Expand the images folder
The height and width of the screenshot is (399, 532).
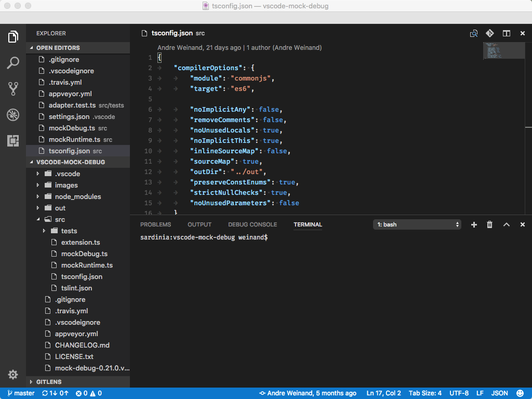click(x=78, y=185)
